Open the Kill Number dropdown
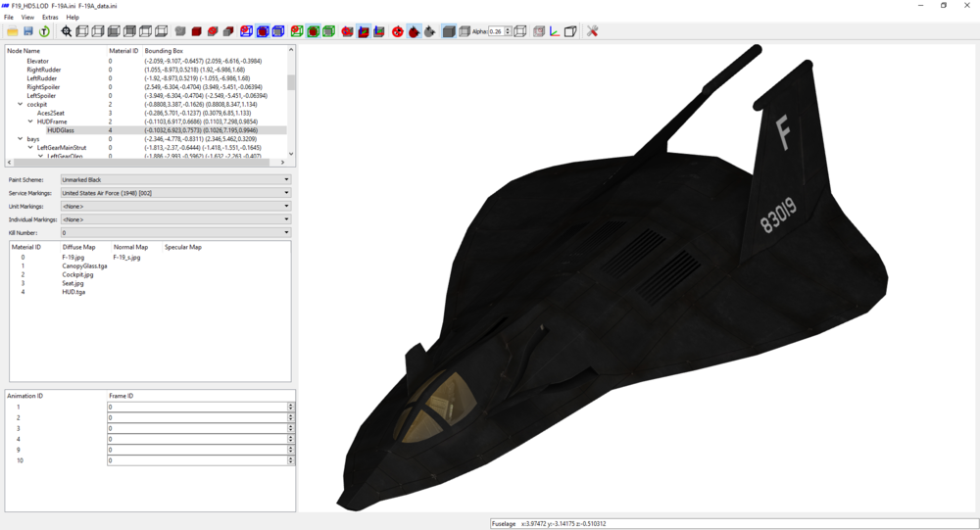 coord(175,232)
